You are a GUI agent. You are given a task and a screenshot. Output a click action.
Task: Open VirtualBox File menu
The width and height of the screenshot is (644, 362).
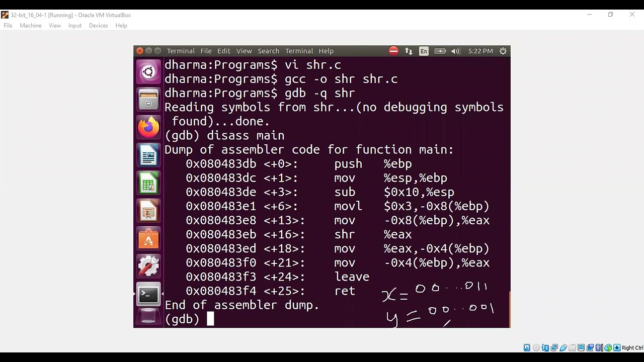(8, 25)
